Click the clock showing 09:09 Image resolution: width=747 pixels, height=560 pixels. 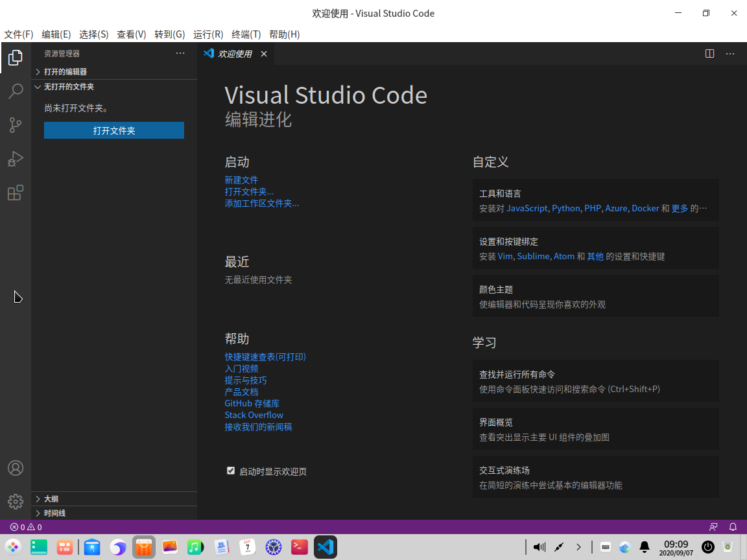[x=676, y=548]
